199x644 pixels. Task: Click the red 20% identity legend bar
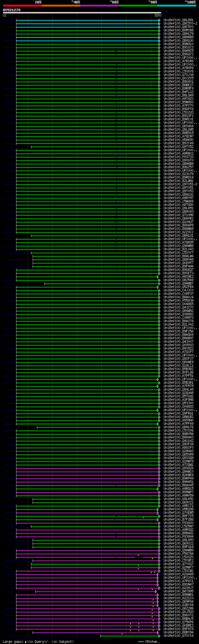[22, 6]
